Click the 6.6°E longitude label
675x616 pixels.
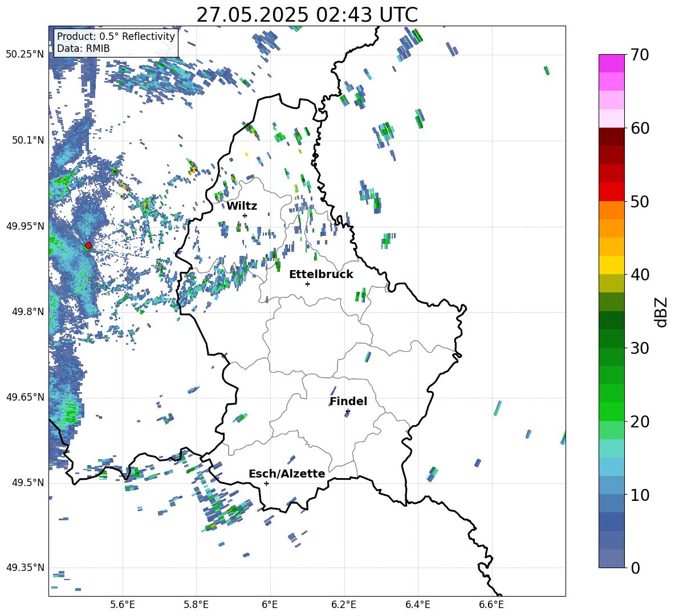491,605
